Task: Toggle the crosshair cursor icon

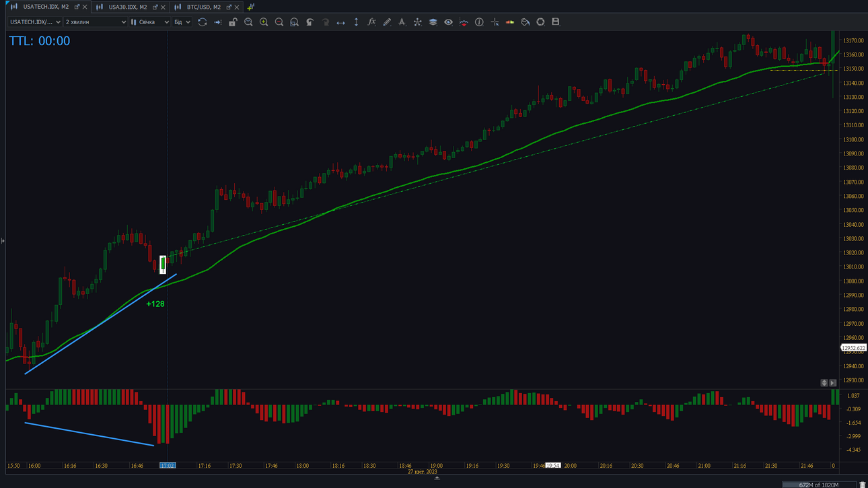Action: pos(495,22)
